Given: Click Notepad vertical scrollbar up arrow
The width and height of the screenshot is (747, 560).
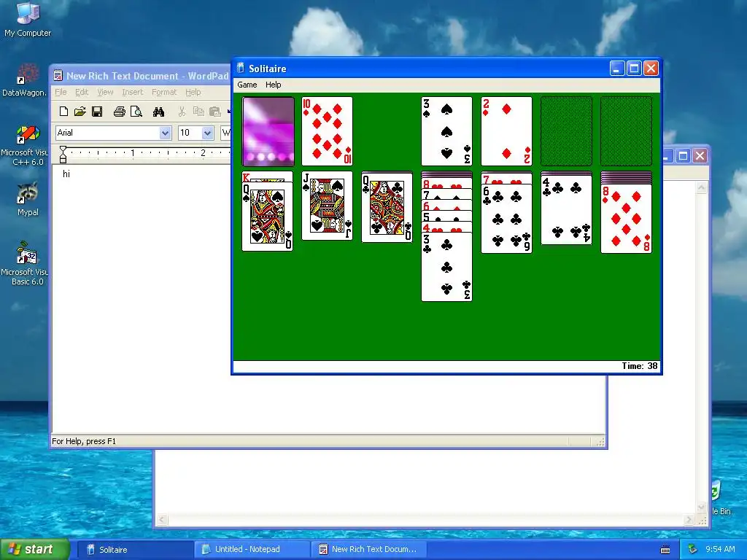Looking at the screenshot, I should pos(701,188).
